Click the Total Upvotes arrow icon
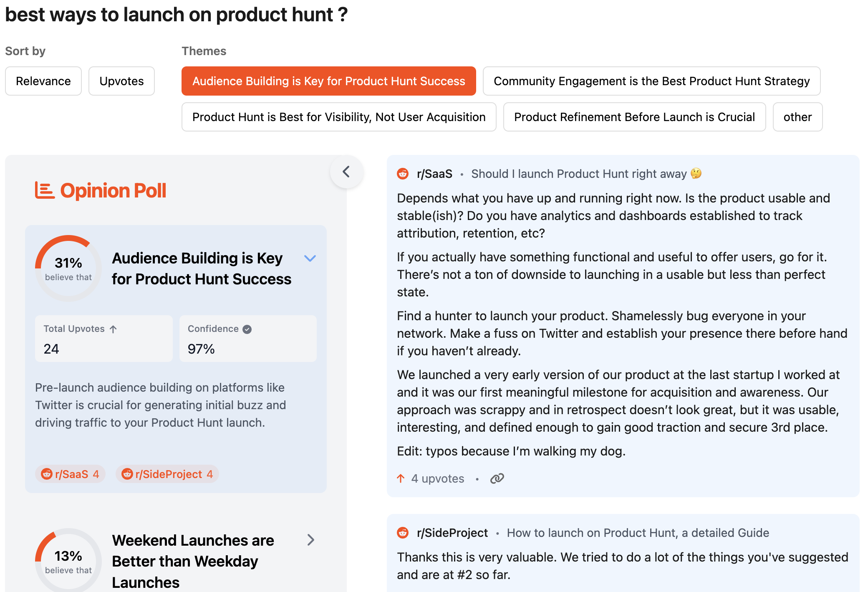The width and height of the screenshot is (868, 592). click(113, 329)
